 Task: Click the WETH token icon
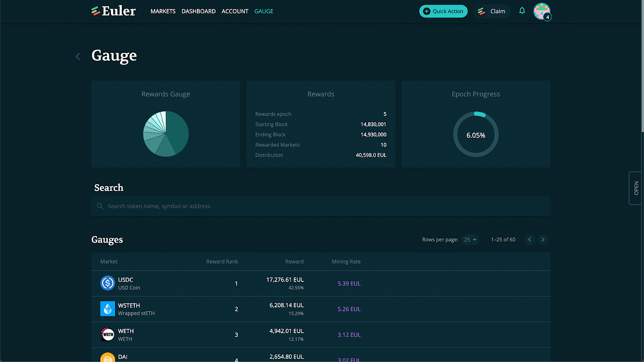(x=108, y=334)
